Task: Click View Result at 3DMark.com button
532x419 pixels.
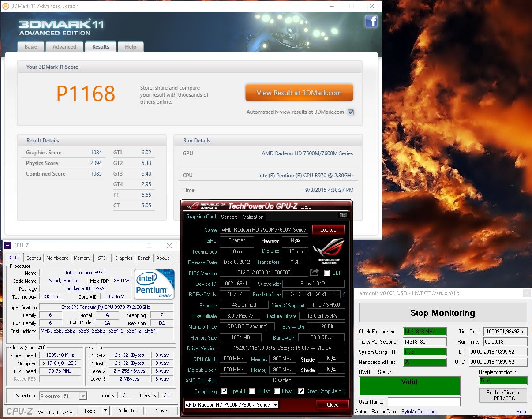Action: [299, 93]
